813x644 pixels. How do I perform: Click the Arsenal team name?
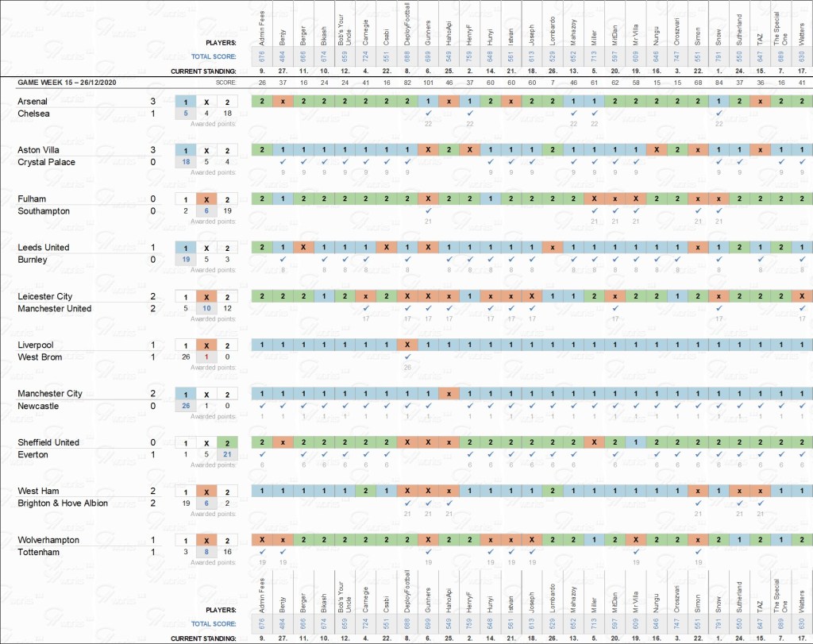point(33,102)
